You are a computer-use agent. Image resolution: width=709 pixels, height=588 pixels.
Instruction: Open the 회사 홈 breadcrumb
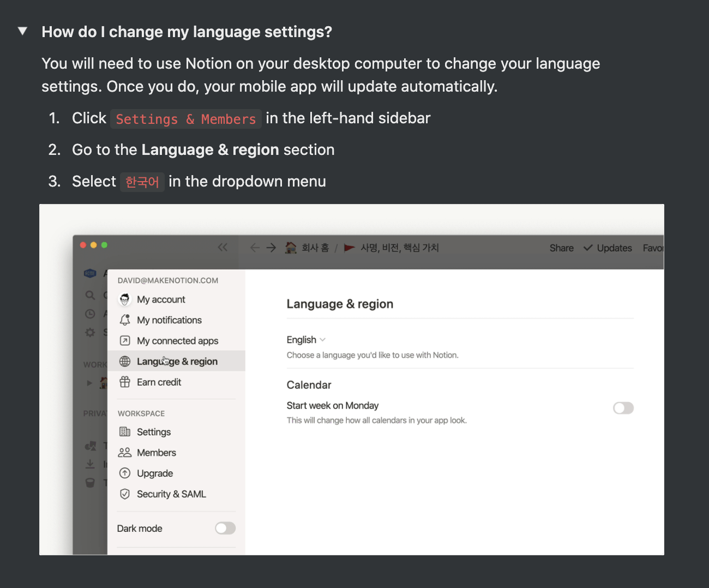(x=315, y=248)
